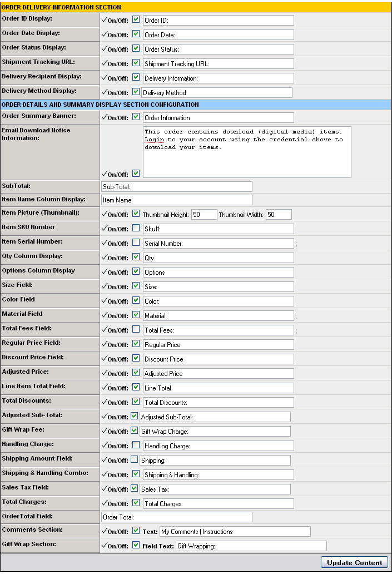Edit the 'Total Fees:' text field
Viewport: 392px width, 574px height.
218,330
